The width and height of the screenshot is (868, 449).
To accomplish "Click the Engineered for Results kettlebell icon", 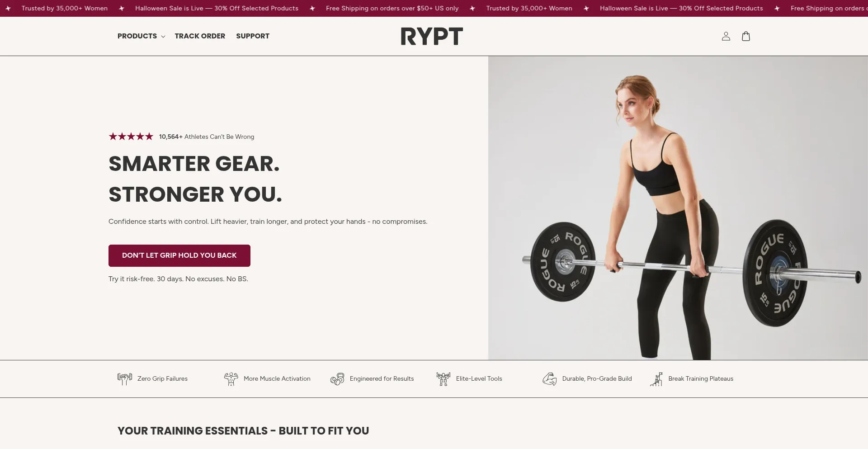I will pyautogui.click(x=337, y=379).
